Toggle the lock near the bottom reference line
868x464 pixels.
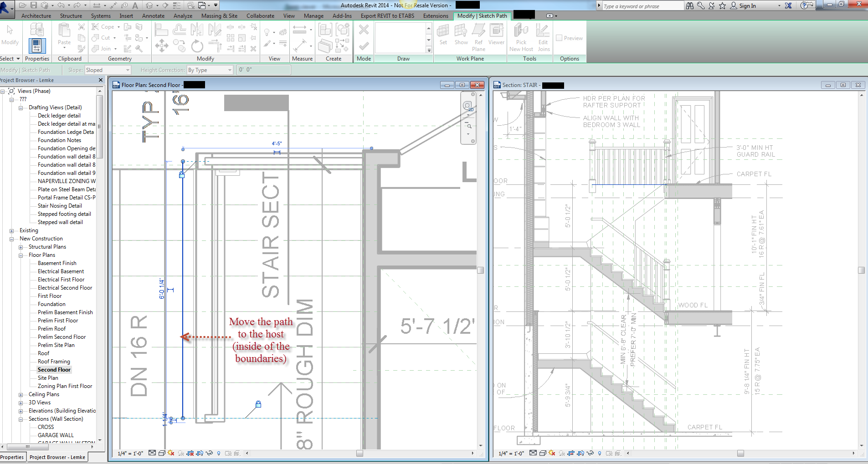(x=258, y=404)
